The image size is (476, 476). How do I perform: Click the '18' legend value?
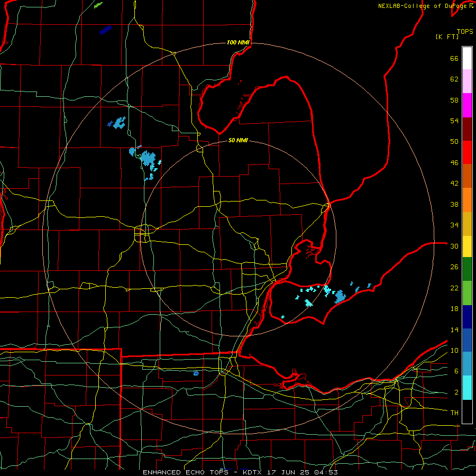click(x=454, y=309)
